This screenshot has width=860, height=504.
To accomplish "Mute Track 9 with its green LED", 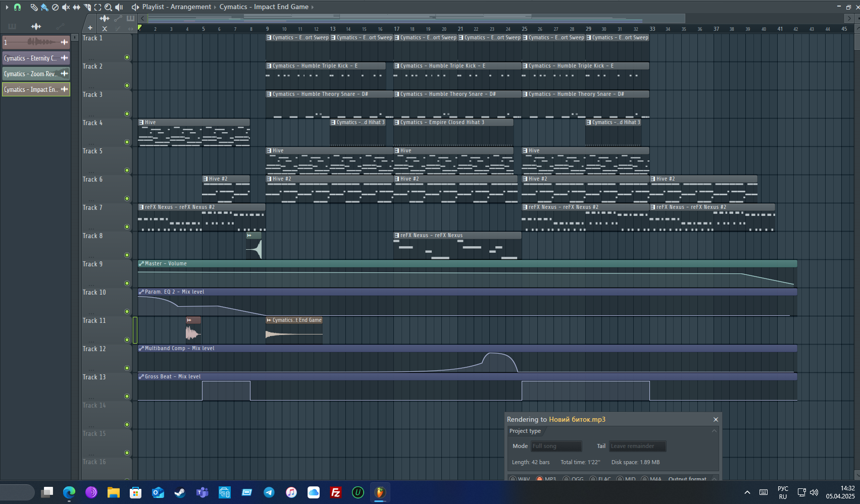I will click(x=127, y=284).
